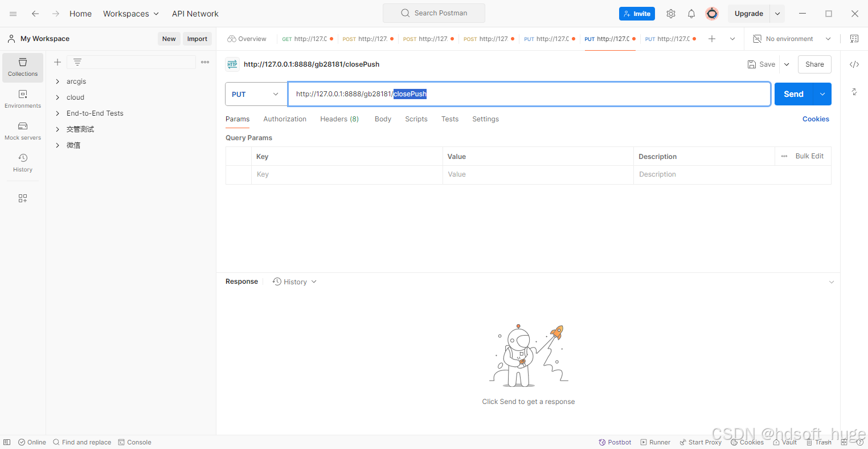Go back with the left arrow

point(35,14)
